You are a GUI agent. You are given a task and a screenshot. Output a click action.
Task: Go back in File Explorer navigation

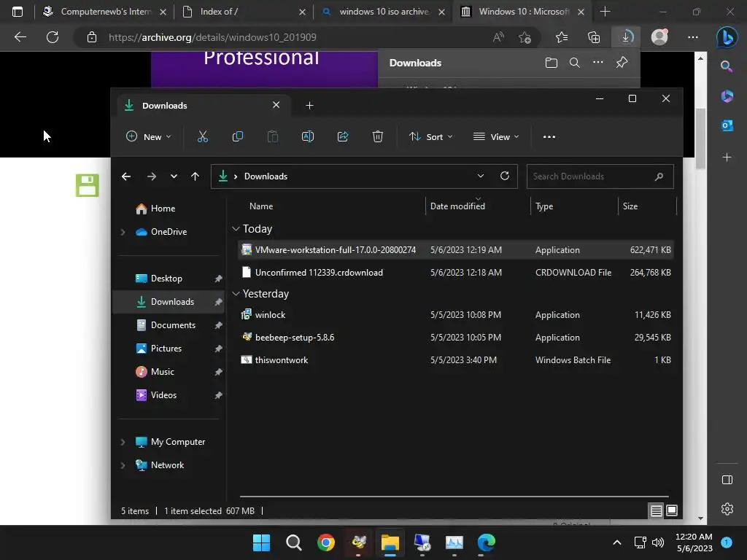tap(126, 176)
